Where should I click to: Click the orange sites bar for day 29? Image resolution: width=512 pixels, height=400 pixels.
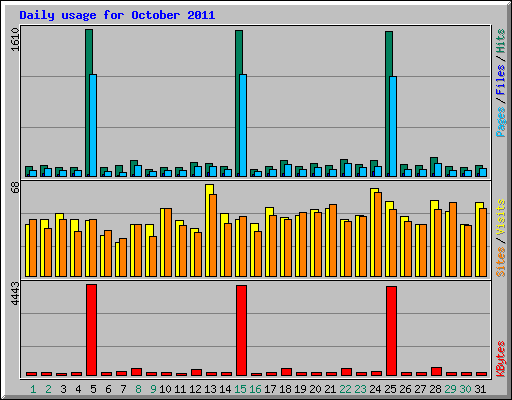coord(453,239)
